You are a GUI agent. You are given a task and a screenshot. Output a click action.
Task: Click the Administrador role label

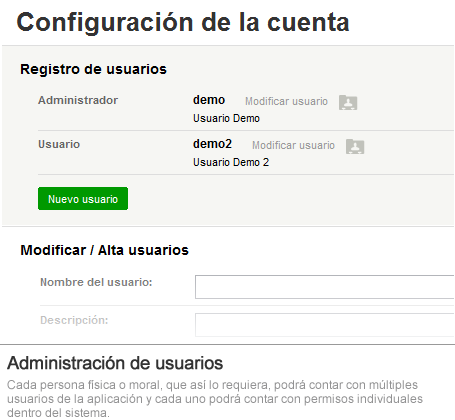point(78,100)
